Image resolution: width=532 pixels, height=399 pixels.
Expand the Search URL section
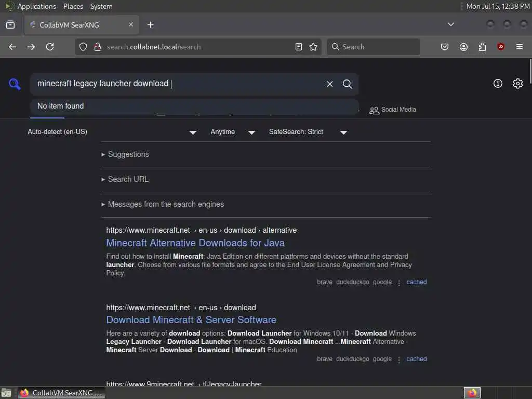[x=125, y=179]
